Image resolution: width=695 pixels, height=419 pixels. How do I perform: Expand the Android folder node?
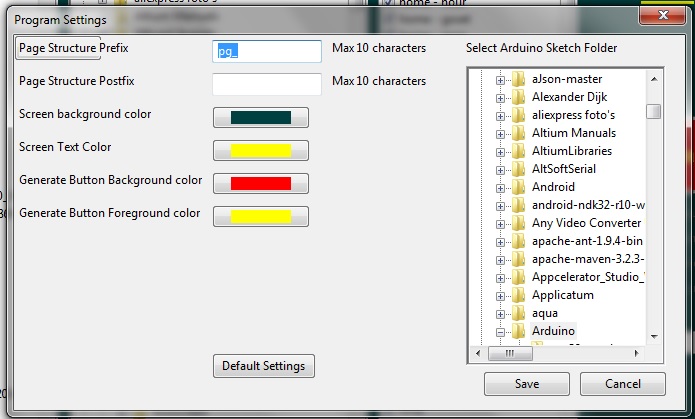[500, 188]
